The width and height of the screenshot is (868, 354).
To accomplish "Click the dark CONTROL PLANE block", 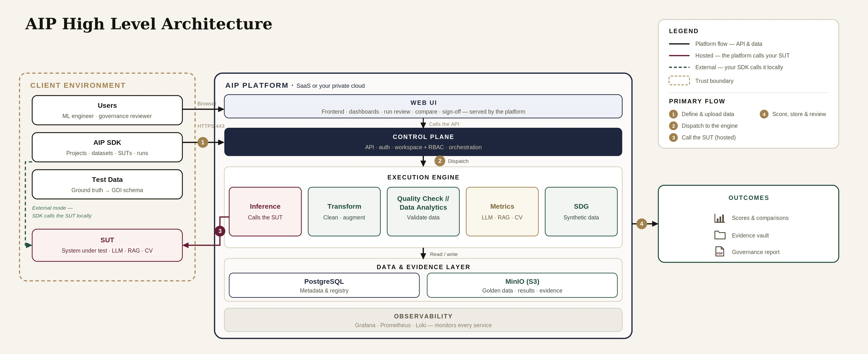I will pyautogui.click(x=423, y=142).
